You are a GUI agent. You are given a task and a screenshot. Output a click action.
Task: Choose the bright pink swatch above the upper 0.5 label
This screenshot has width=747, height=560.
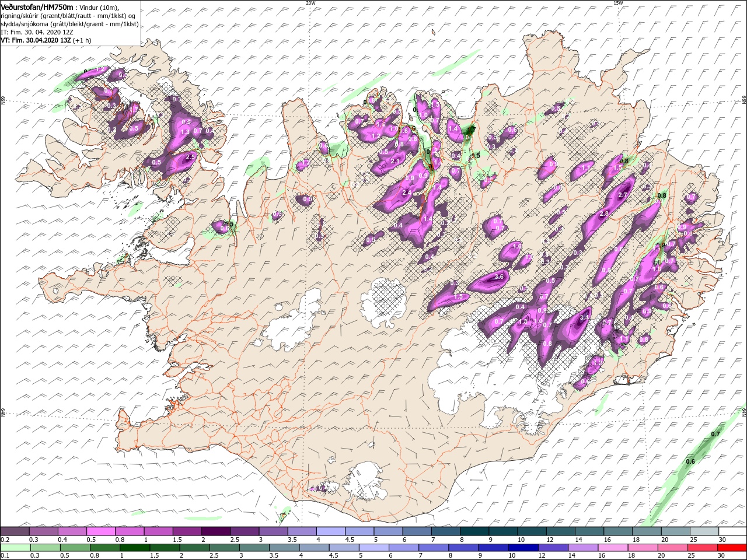point(100,531)
